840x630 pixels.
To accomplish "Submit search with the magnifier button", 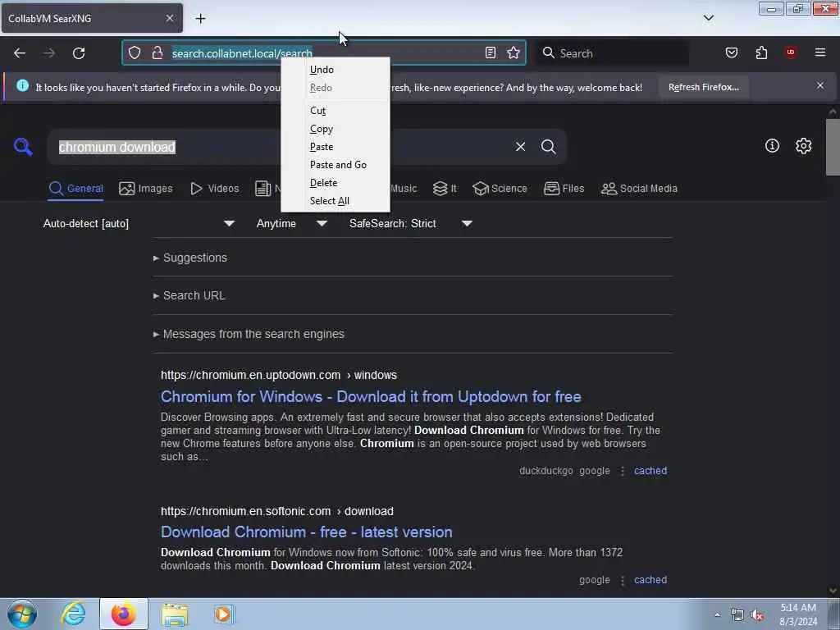I will (x=548, y=146).
